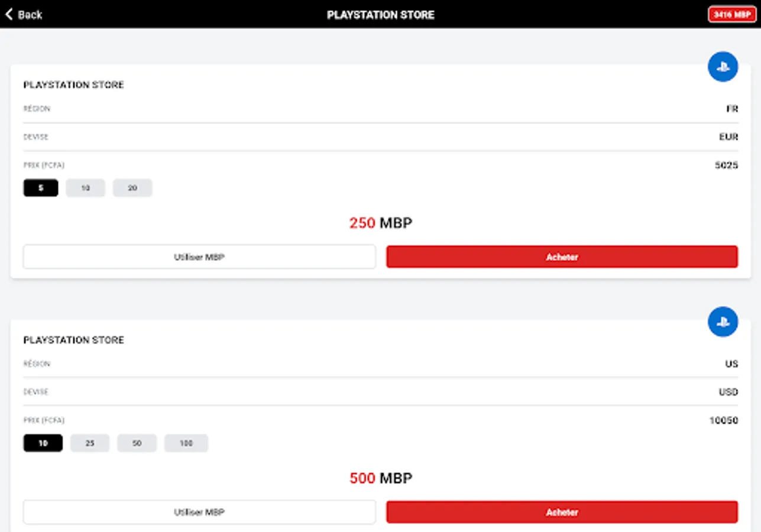
Task: Click the 250 MBP price text
Action: pos(381,223)
